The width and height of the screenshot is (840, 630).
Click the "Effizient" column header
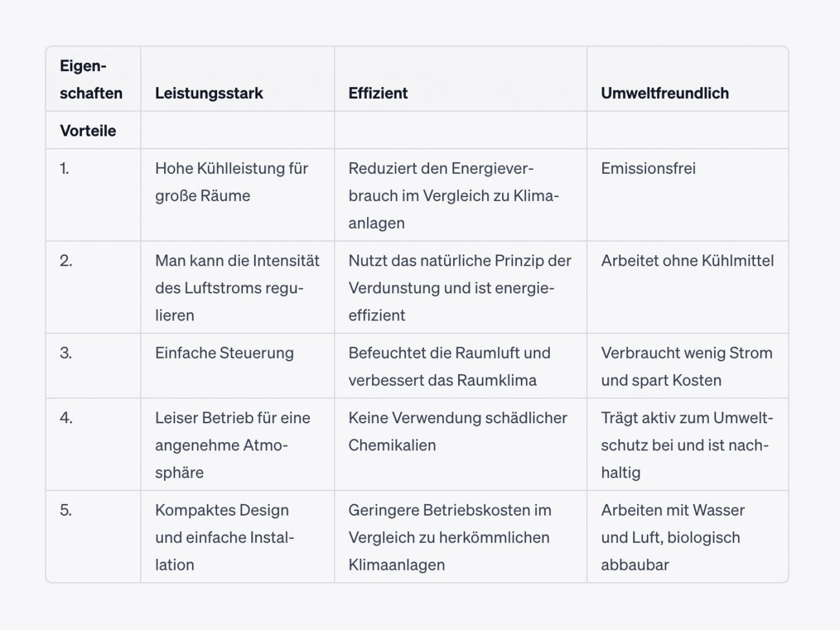pyautogui.click(x=378, y=93)
